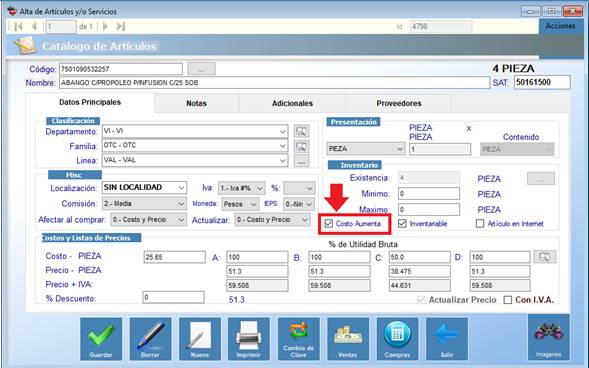Viewport: 589px width, 368px height.
Task: Toggle the Actualizar Precio checkbox
Action: click(x=421, y=300)
